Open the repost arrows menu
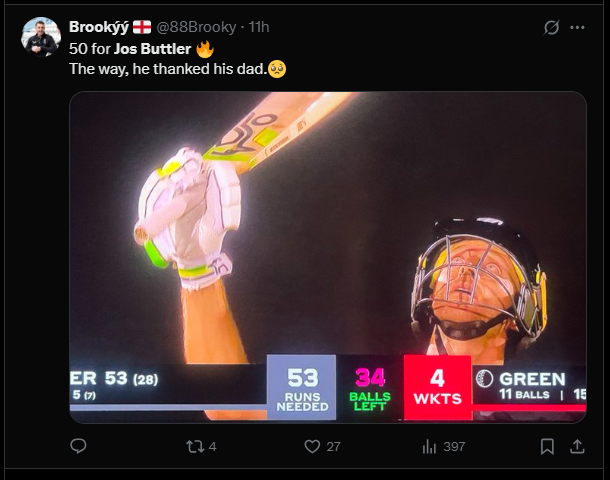Screen dimensions: 610x480 (x=195, y=447)
